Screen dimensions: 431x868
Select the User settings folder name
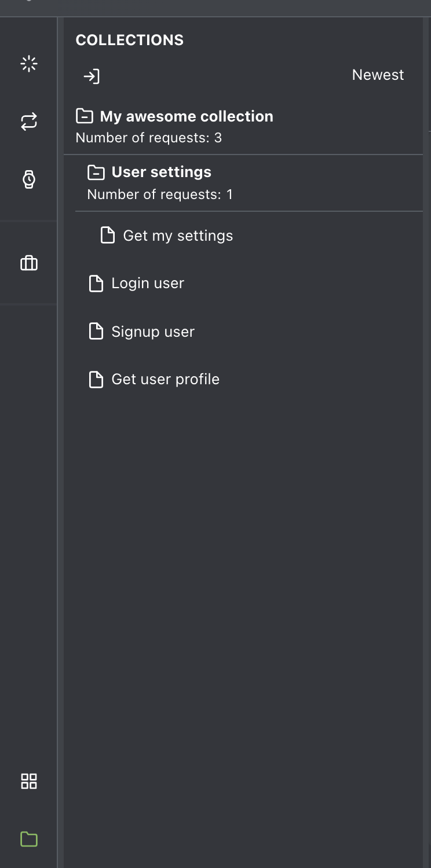tap(161, 172)
